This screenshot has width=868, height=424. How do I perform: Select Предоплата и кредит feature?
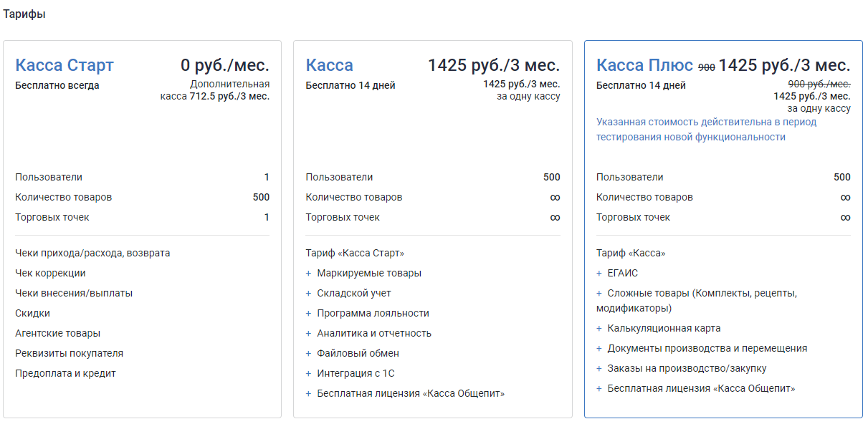65,373
